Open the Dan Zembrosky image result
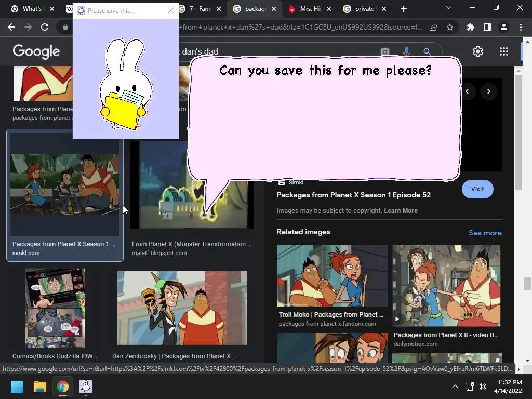Viewport: 532px width, 399px height. click(182, 308)
